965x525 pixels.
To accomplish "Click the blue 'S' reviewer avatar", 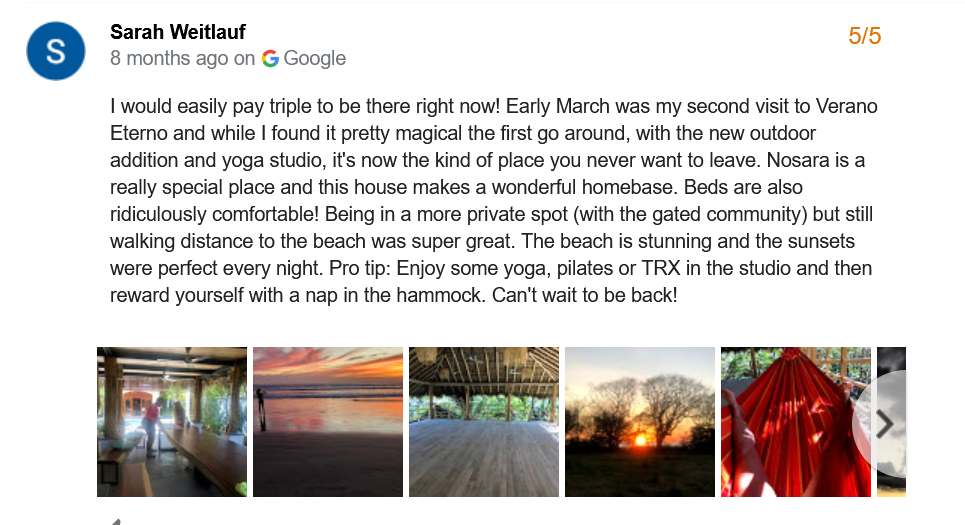I will click(55, 51).
